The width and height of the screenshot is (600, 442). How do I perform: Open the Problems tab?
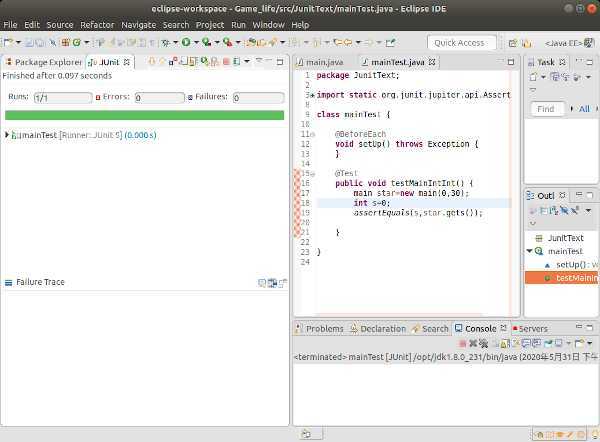[x=324, y=328]
